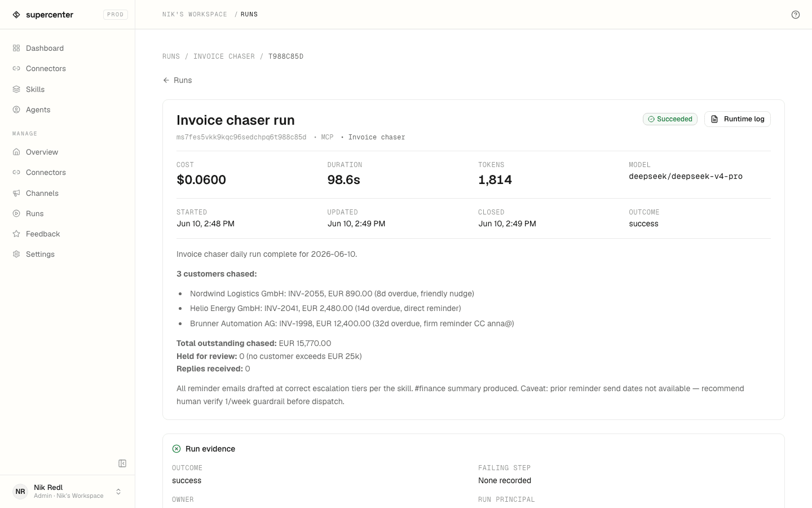Click the RUNS item in top breadcrumb

[x=249, y=15]
